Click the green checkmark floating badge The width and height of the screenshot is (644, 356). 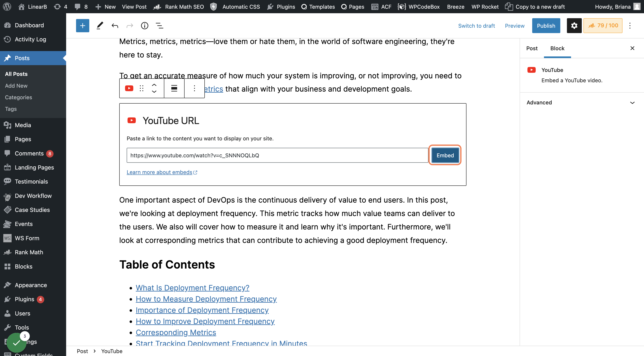pyautogui.click(x=17, y=343)
